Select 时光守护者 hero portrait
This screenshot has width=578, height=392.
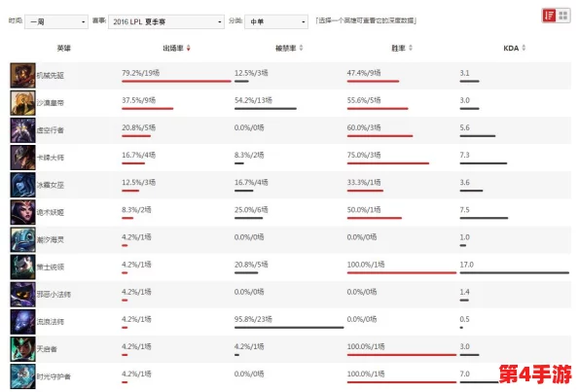22,376
